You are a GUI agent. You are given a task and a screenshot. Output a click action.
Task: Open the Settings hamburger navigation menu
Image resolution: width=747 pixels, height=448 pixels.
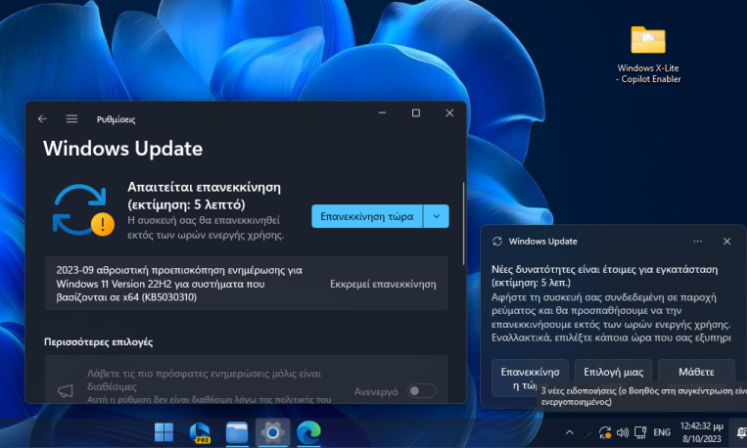(x=71, y=119)
